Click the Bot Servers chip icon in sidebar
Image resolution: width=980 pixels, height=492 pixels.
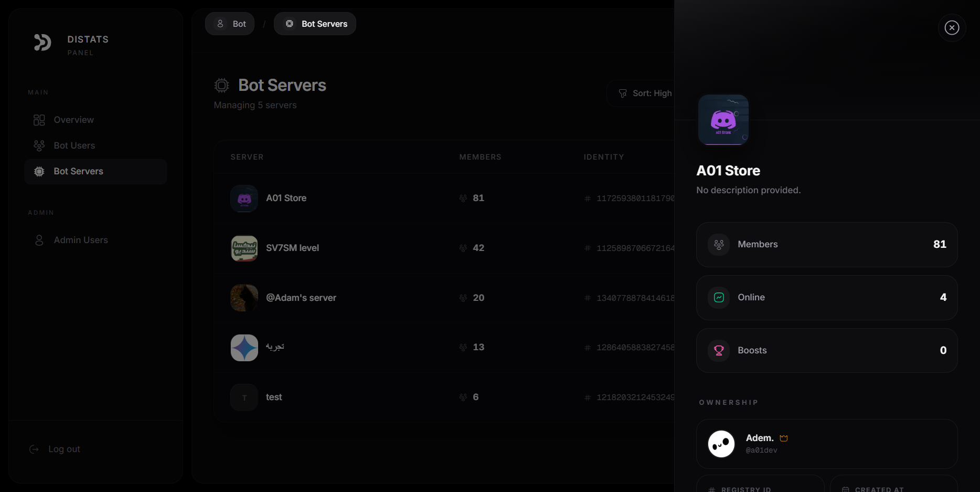(39, 171)
